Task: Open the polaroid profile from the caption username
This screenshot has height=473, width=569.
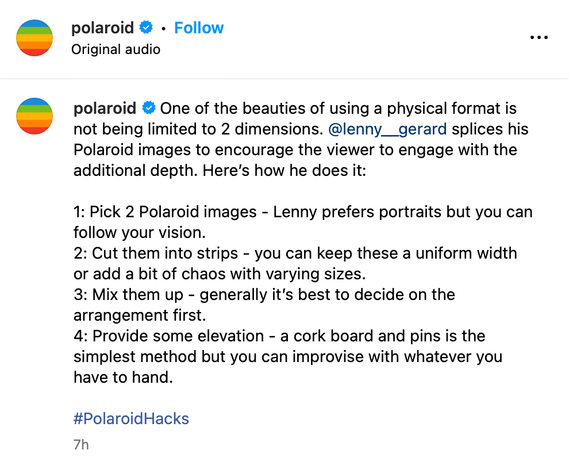Action: coord(105,108)
